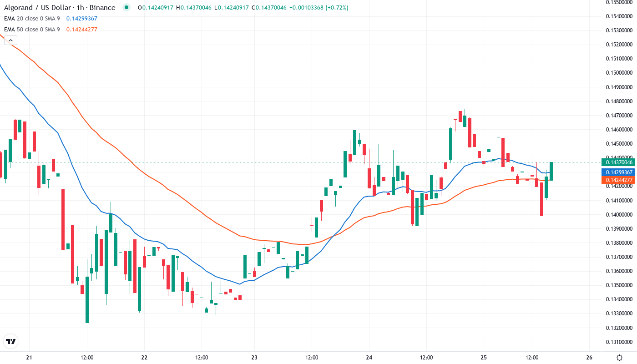Click the blue EMA 20 value in legend
Image resolution: width=637 pixels, height=364 pixels.
pos(82,19)
